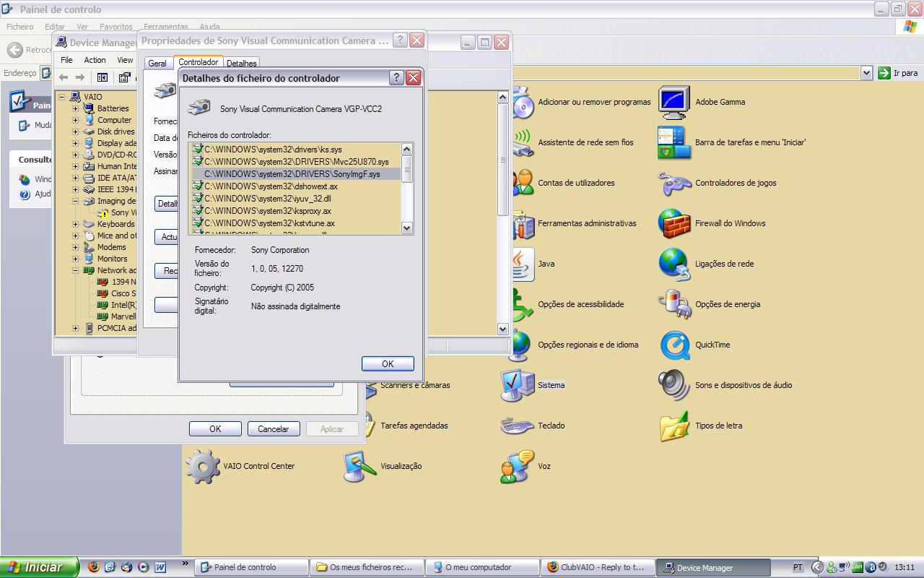The height and width of the screenshot is (578, 924).
Task: Open VAIO Control Center gear icon
Action: point(203,466)
